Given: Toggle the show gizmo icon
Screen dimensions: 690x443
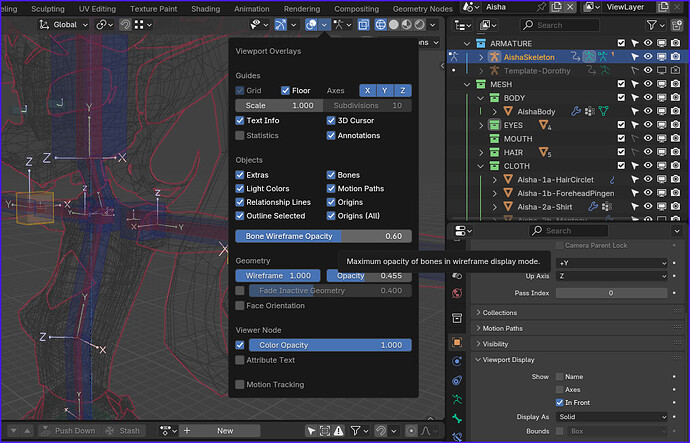Looking at the screenshot, I should [281, 25].
